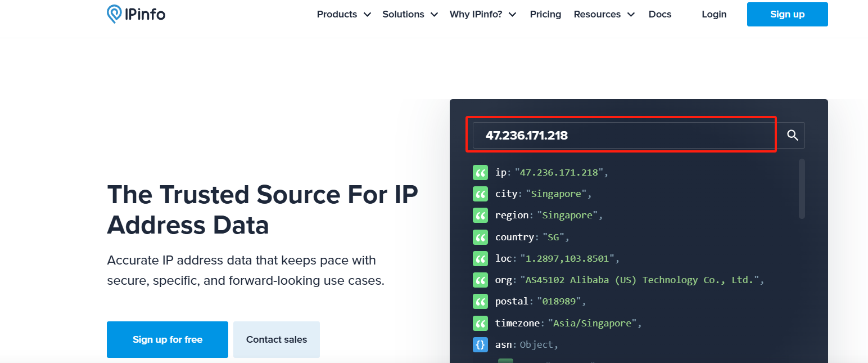Click the quote icon beside ip field
Screen dimensions: 868x363
pyautogui.click(x=480, y=172)
